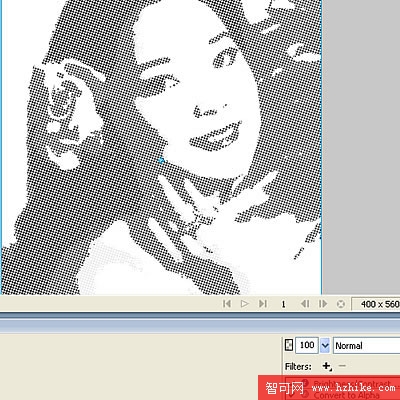The image size is (400, 400).
Task: Click the exit bitmap mode stop icon
Action: pos(341,304)
